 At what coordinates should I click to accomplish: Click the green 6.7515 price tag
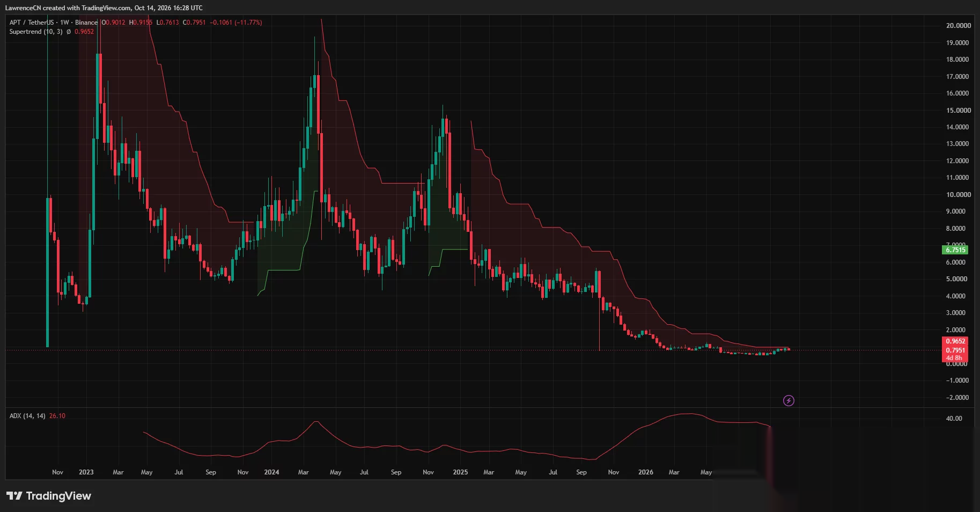click(955, 250)
